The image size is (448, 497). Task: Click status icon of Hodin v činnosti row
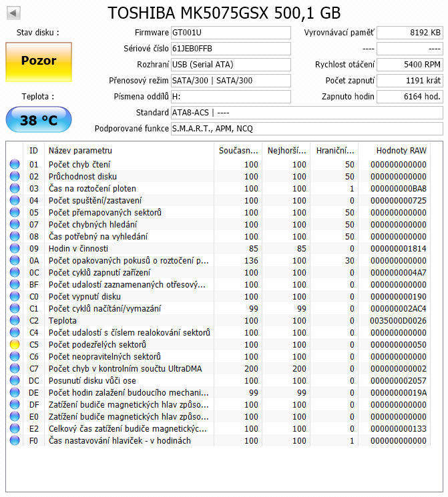pos(15,248)
